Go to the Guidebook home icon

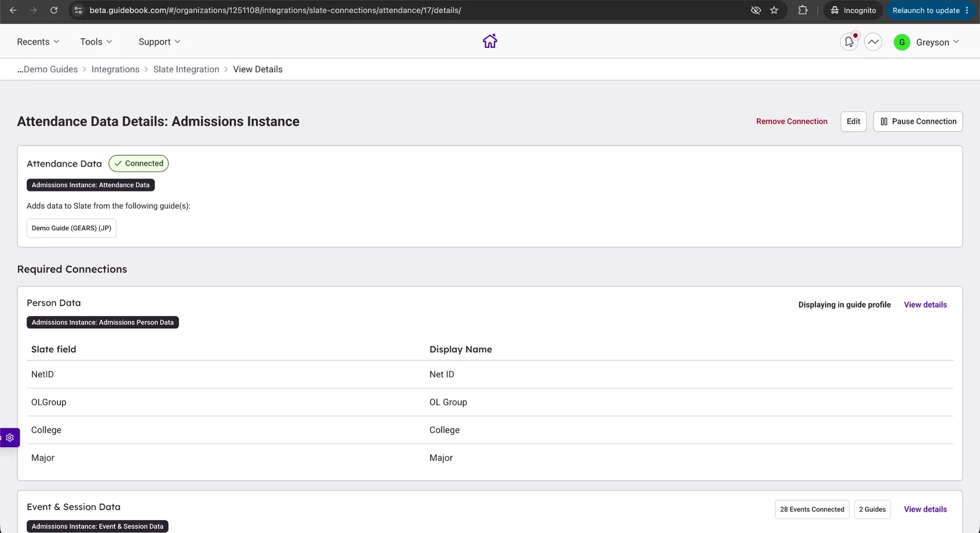click(490, 41)
